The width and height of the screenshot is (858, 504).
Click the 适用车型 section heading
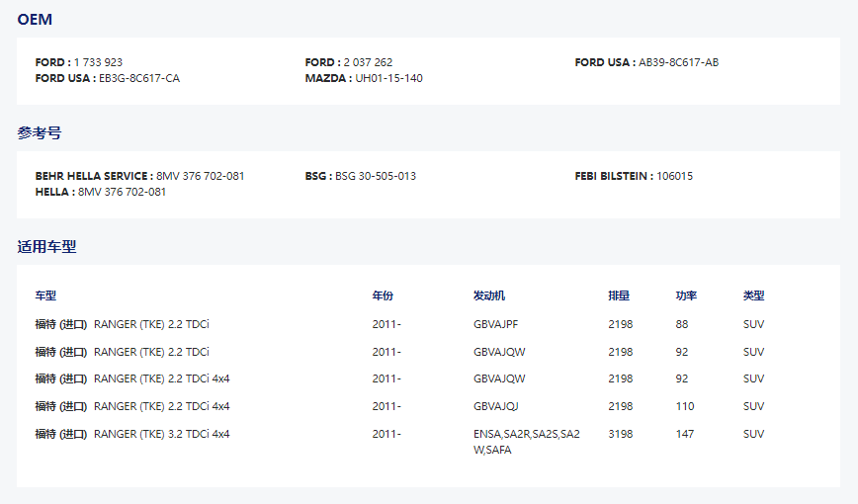tap(46, 246)
